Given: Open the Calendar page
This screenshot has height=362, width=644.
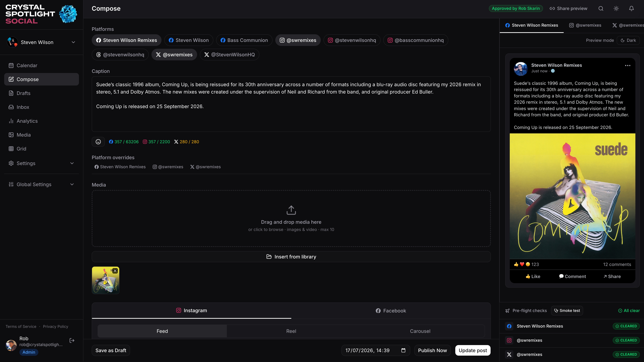Looking at the screenshot, I should click(42, 65).
